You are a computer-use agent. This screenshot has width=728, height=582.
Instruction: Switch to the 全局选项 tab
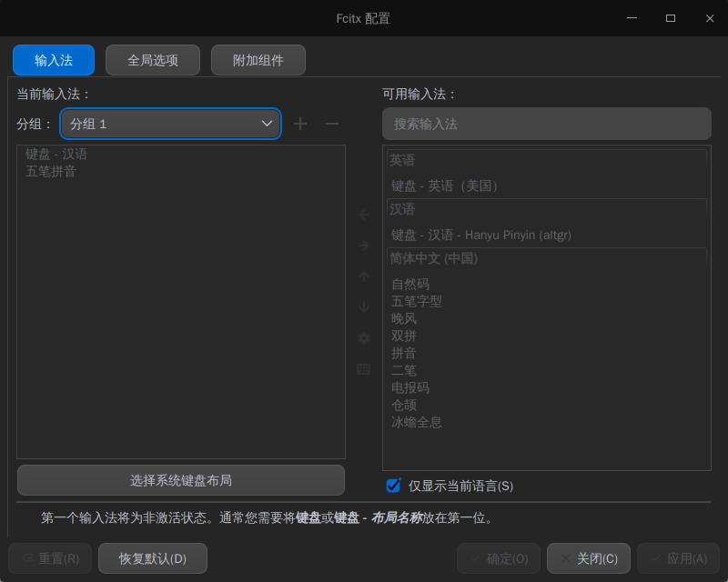click(152, 60)
